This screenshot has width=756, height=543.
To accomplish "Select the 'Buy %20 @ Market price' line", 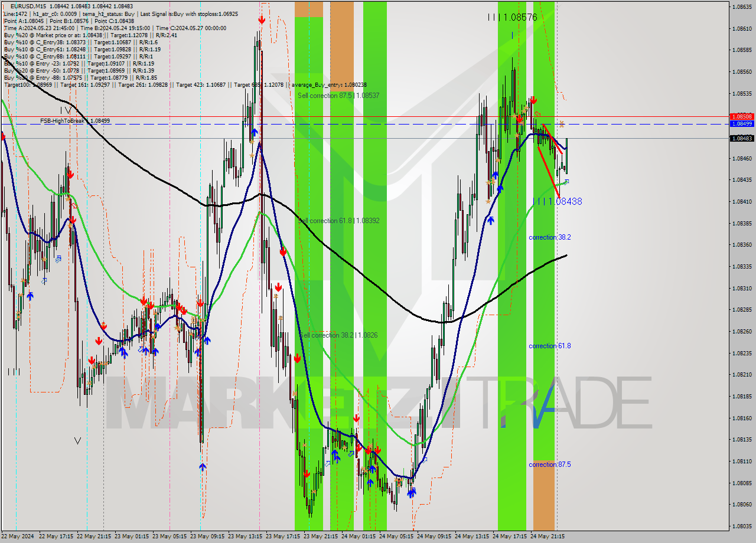I will pyautogui.click(x=90, y=35).
